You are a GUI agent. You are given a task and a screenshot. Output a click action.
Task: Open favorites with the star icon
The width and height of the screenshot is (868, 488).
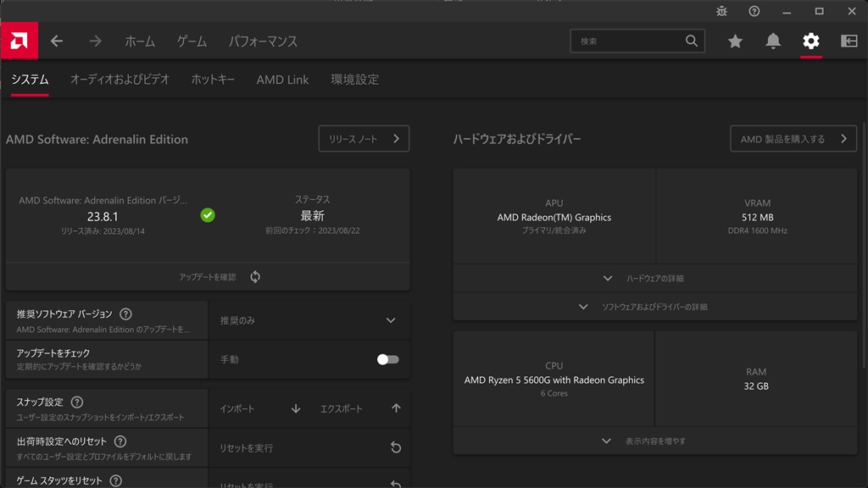coord(735,41)
